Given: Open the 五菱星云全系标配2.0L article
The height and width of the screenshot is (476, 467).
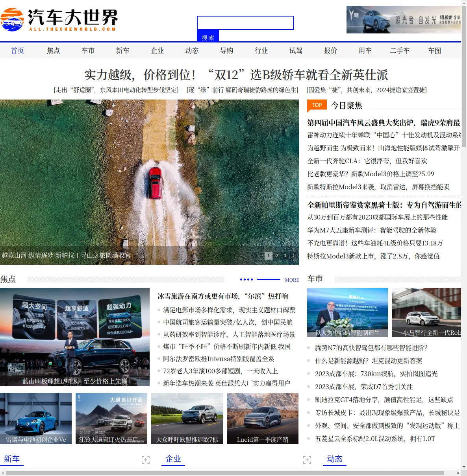Looking at the screenshot, I should click(x=375, y=439).
